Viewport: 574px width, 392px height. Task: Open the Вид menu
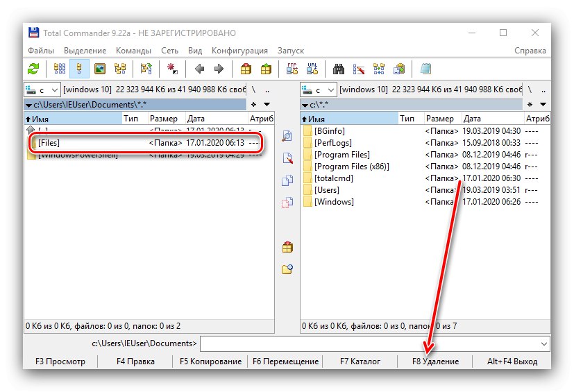pyautogui.click(x=195, y=51)
